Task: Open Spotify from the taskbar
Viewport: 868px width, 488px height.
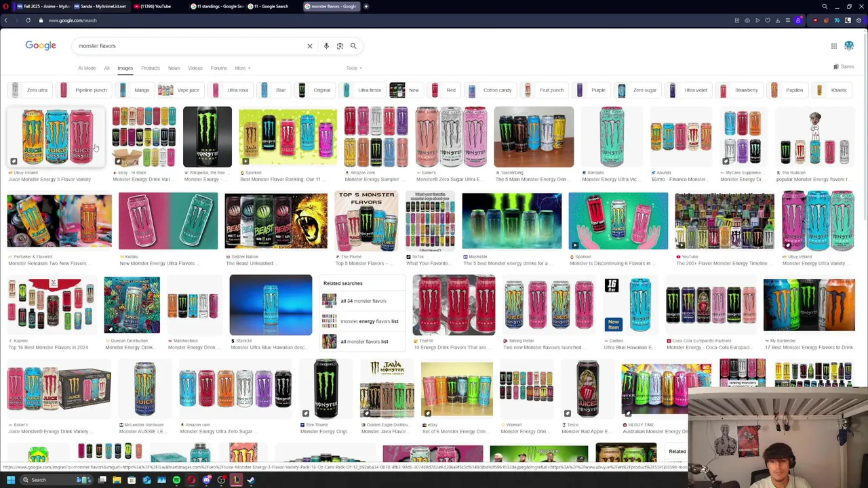Action: click(x=176, y=480)
